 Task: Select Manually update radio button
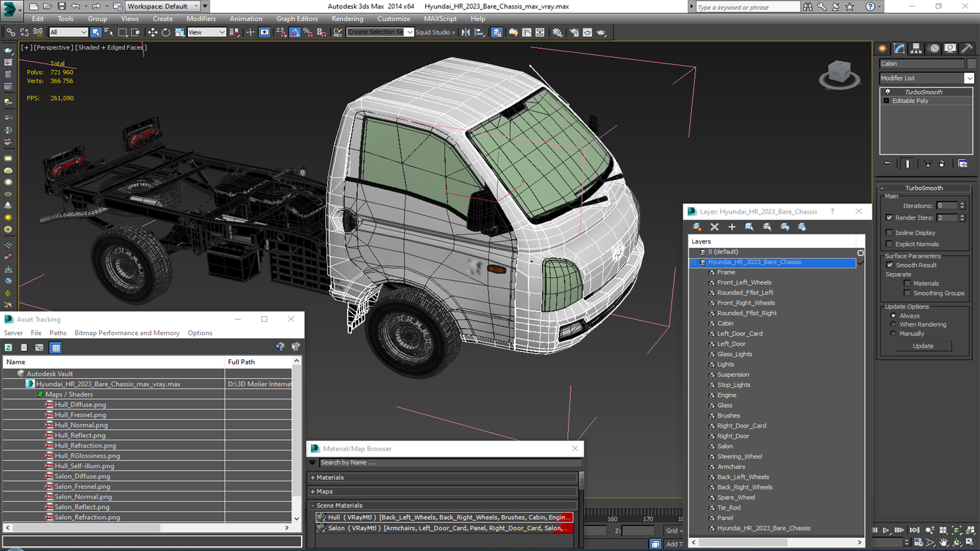tap(893, 334)
